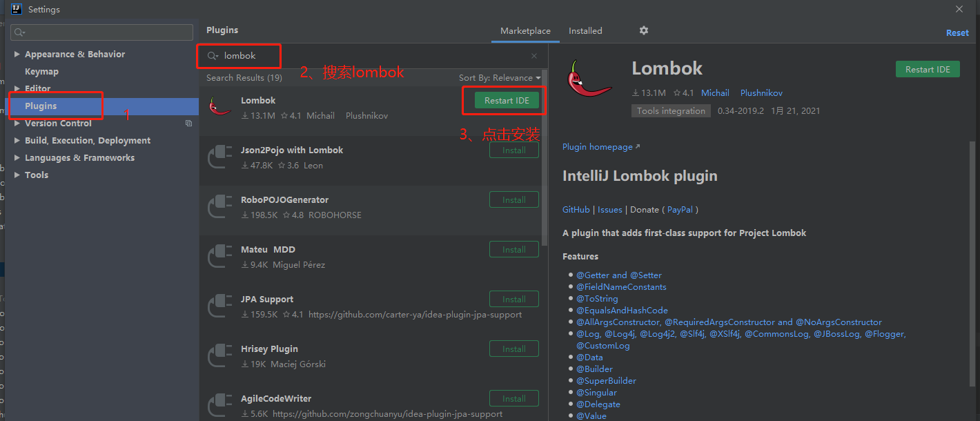The width and height of the screenshot is (980, 421).
Task: Install RoboPOJOGenerator plugin
Action: click(514, 199)
